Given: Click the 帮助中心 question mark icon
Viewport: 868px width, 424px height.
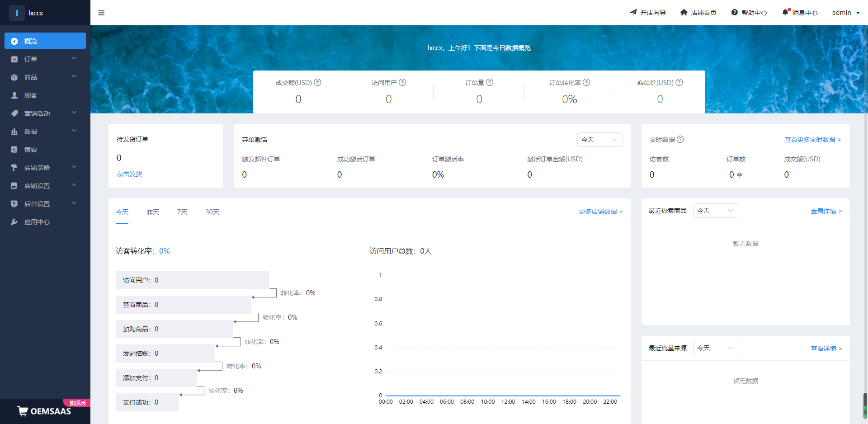Looking at the screenshot, I should [735, 13].
